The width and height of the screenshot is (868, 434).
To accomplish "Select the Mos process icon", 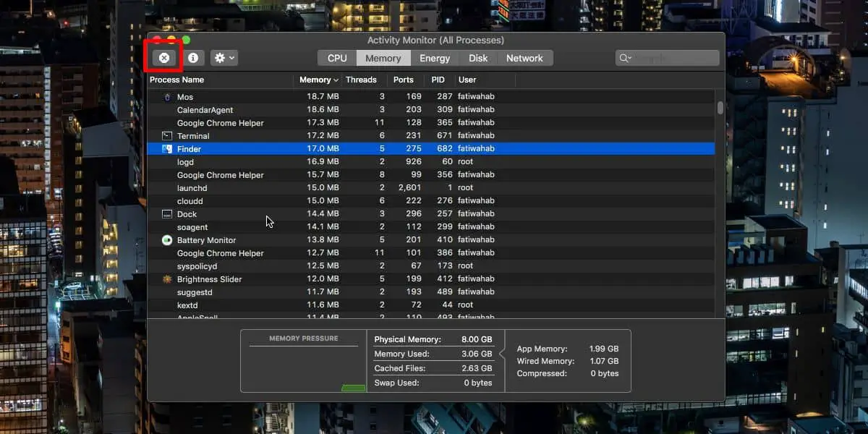I will click(167, 97).
